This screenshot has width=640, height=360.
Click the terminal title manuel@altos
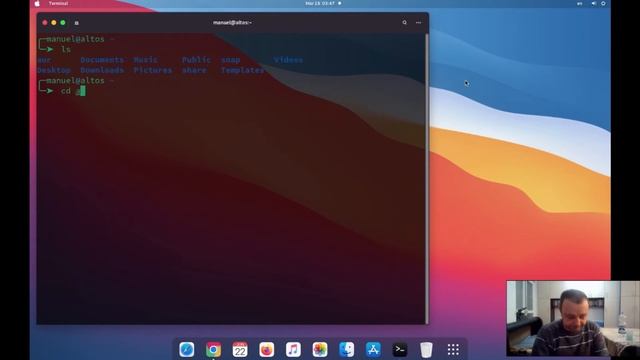[x=232, y=22]
